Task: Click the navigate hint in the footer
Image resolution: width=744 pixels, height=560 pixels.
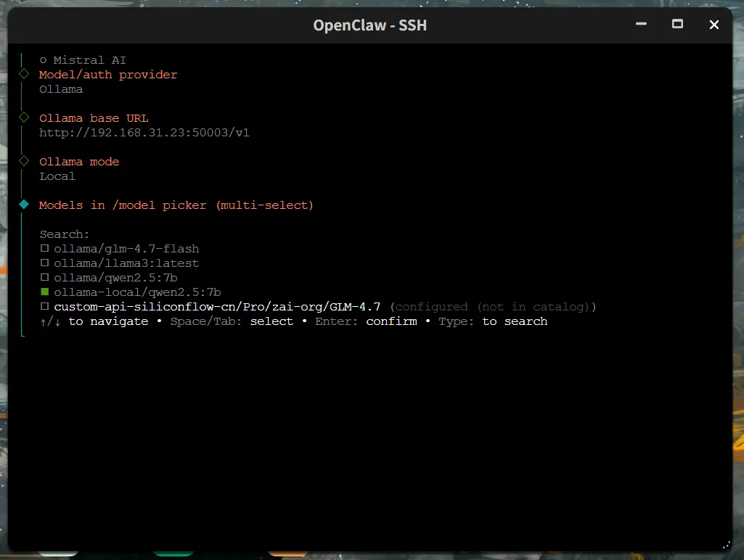Action: (x=94, y=321)
